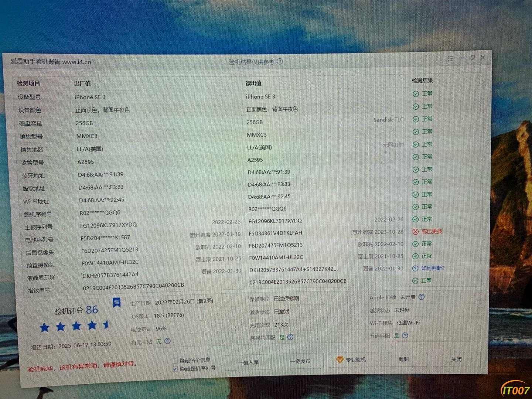Click the help icon beside 验机结果仅供参考

(x=280, y=61)
